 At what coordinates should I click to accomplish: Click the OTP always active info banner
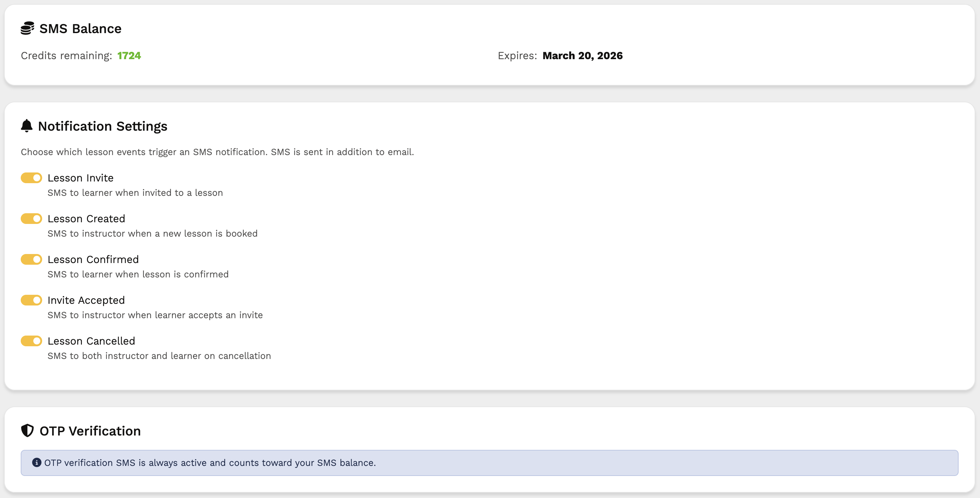[489, 463]
